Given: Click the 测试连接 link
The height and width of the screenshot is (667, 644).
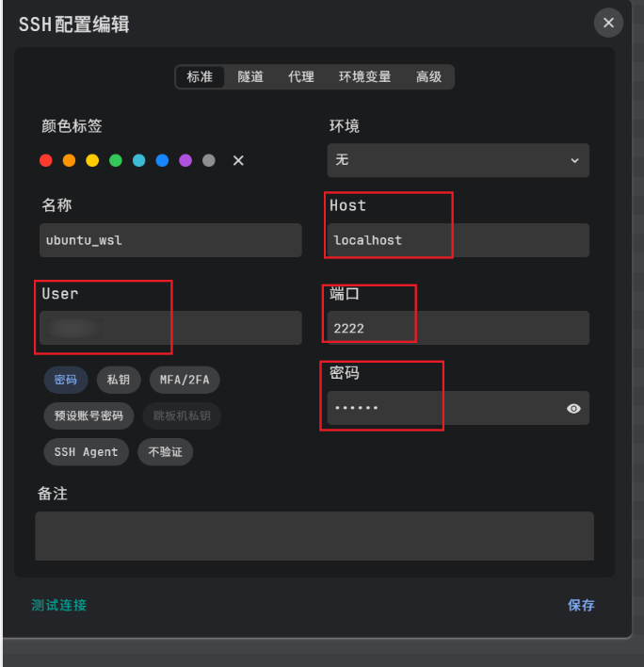Looking at the screenshot, I should 59,605.
